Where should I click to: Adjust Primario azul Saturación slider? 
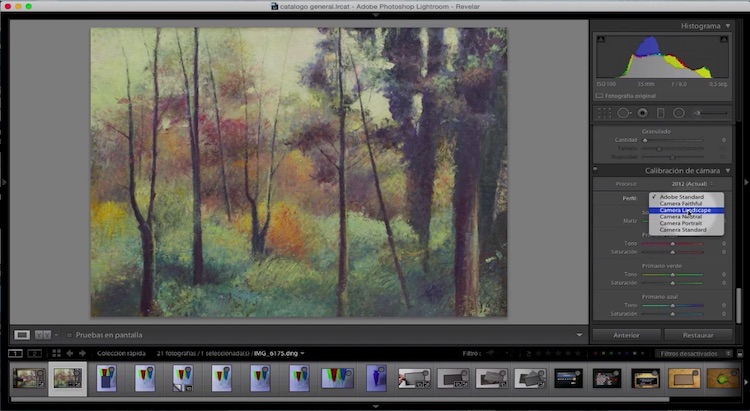[x=673, y=314]
